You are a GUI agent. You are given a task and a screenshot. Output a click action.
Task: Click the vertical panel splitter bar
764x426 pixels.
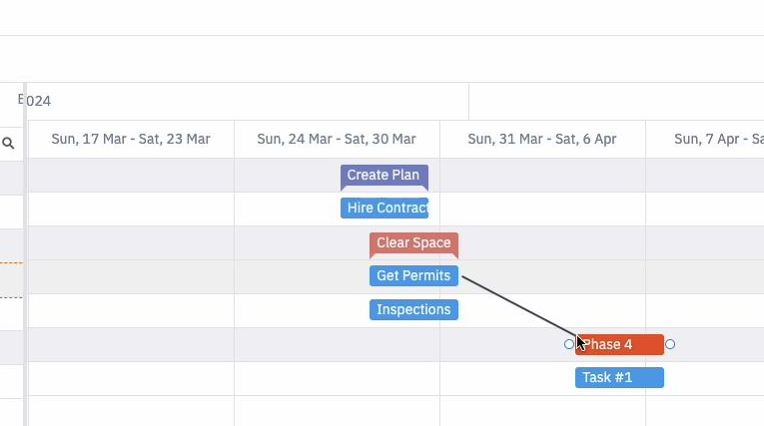point(25,253)
